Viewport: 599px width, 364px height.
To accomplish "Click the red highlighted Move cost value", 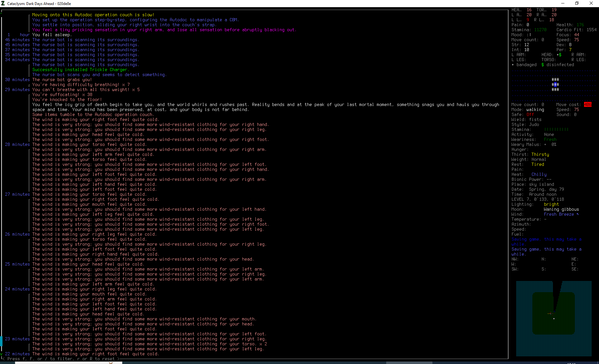I will 588,104.
